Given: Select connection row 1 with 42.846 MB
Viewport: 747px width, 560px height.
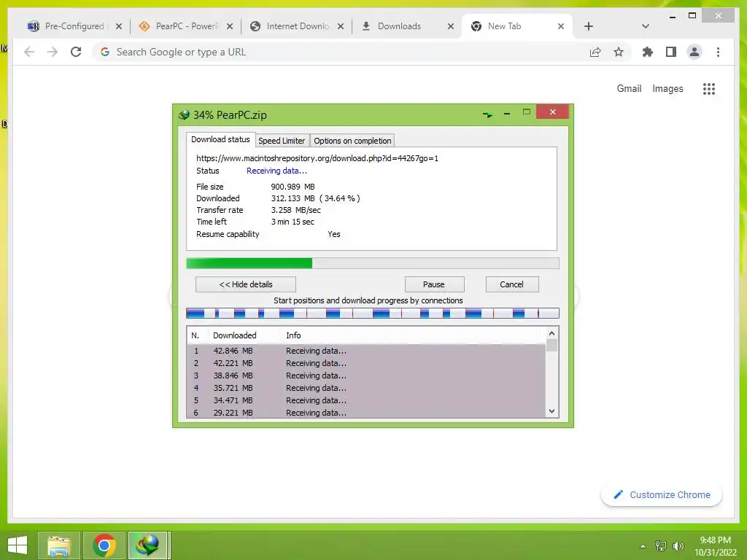Looking at the screenshot, I should pyautogui.click(x=366, y=351).
